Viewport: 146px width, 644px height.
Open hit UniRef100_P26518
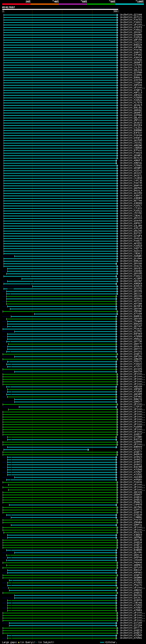click(x=131, y=37)
